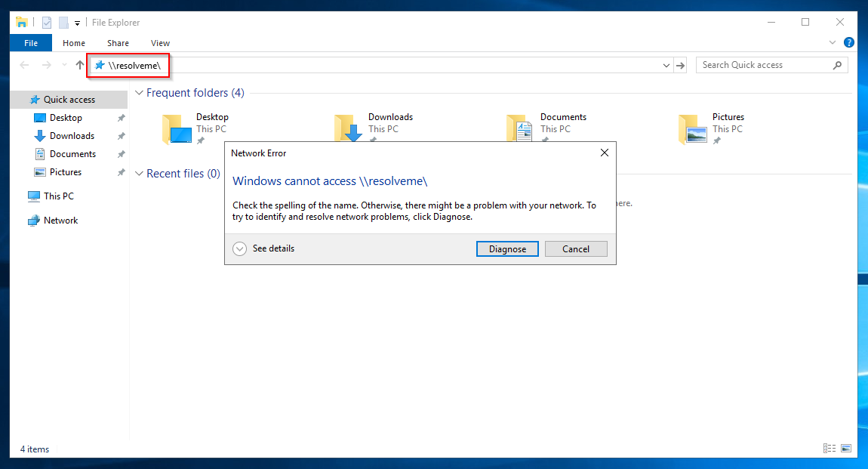
Task: Click the pin icon beside Downloads in sidebar
Action: [122, 136]
